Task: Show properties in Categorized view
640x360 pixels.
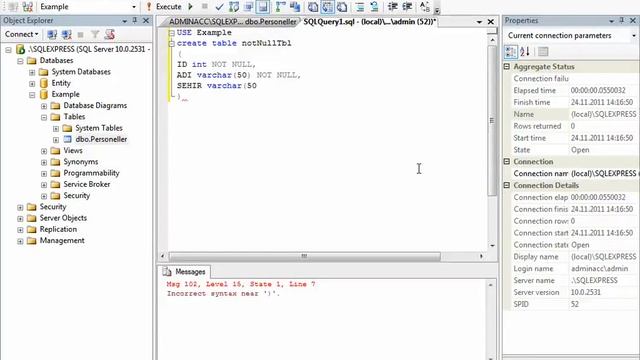Action: (x=511, y=51)
